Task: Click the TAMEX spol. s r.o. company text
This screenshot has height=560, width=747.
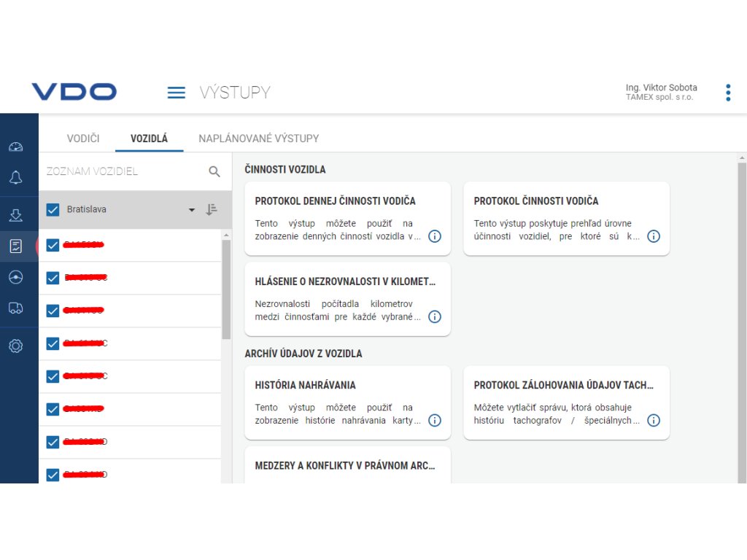Action: coord(659,97)
